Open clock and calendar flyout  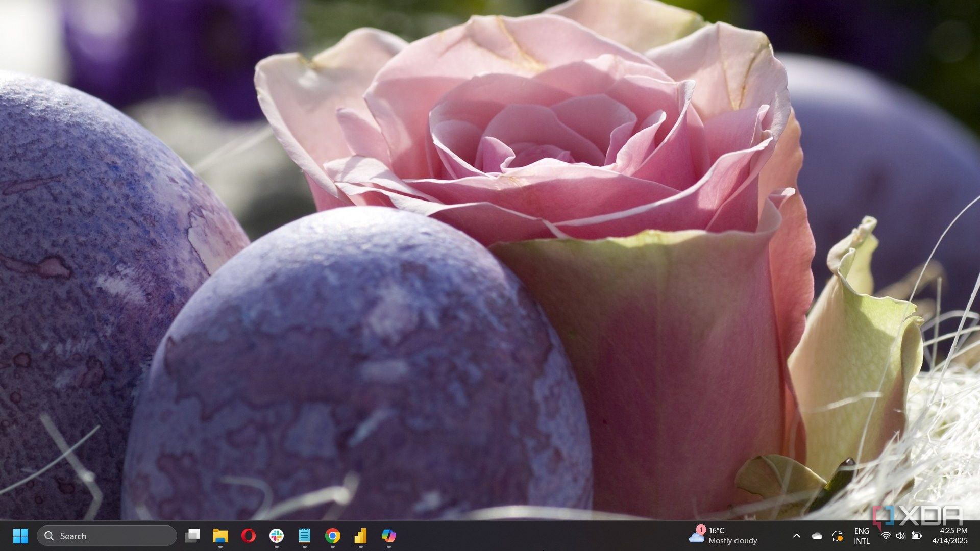(950, 536)
